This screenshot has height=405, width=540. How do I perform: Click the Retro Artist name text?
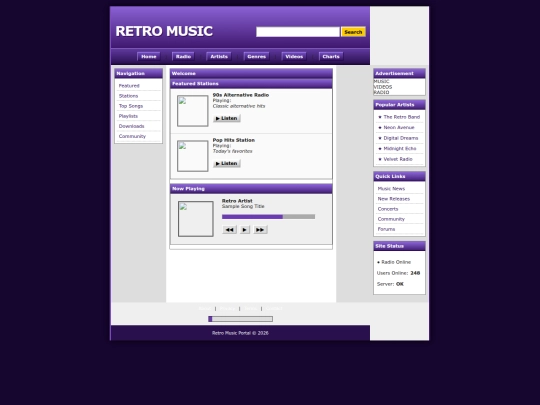coord(237,201)
